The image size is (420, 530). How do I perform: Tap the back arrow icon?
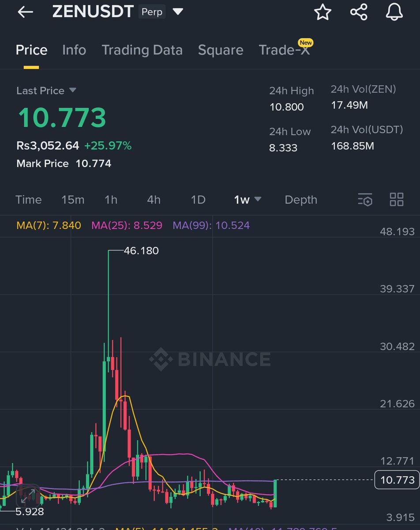25,12
